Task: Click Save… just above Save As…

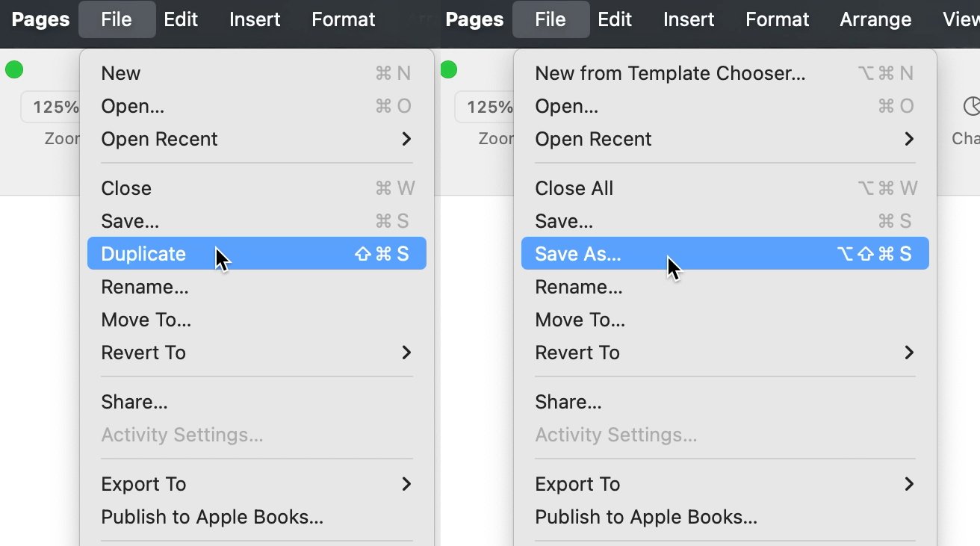Action: (x=725, y=221)
